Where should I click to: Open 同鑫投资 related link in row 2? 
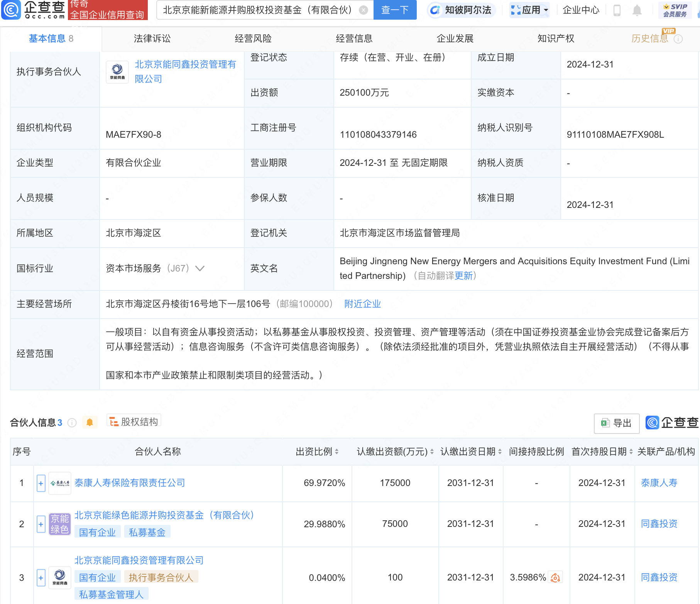(x=659, y=524)
